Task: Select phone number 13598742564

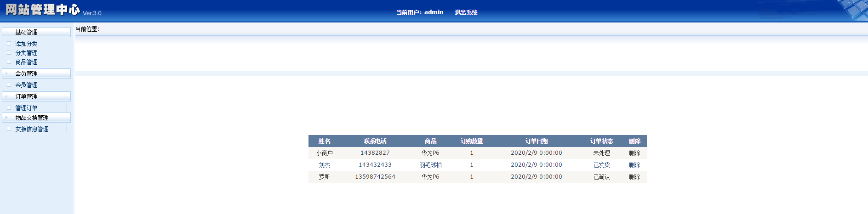Action: (375, 177)
